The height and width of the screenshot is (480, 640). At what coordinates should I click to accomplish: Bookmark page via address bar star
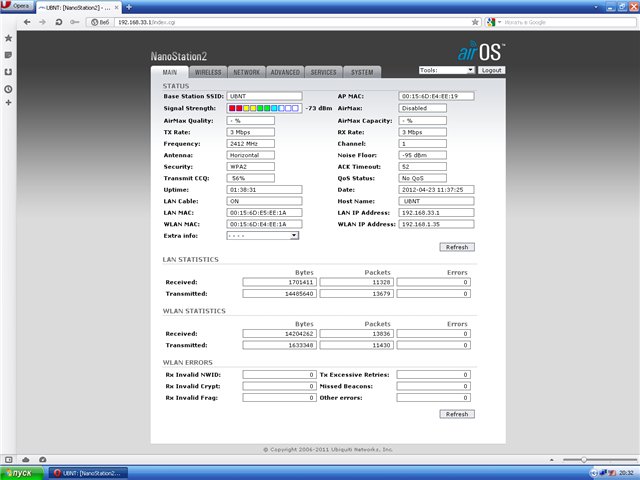point(475,22)
